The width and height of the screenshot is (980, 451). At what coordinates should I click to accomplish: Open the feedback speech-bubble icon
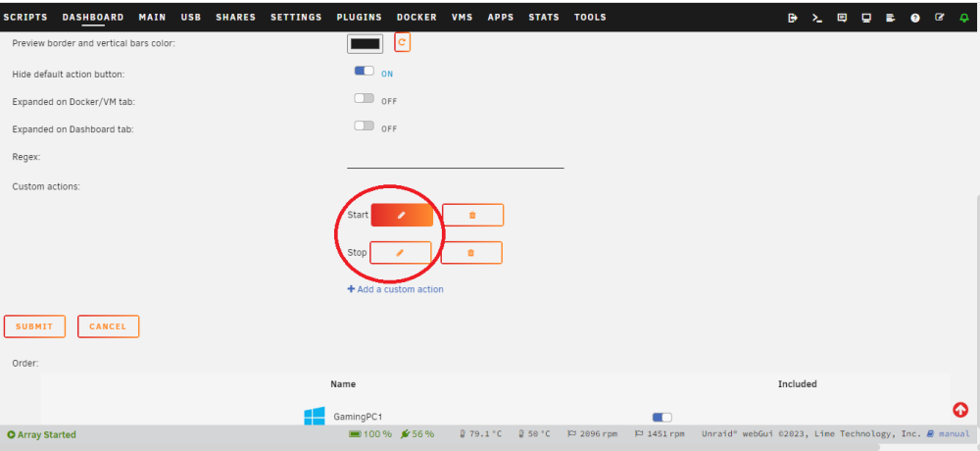[x=842, y=18]
